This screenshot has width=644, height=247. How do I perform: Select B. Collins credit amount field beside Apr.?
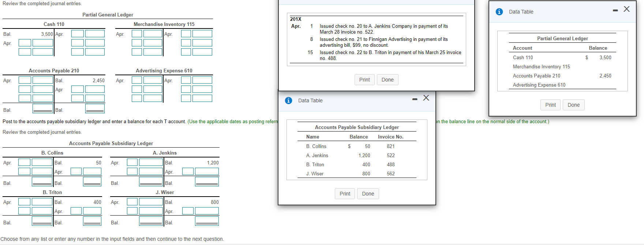tap(92, 171)
